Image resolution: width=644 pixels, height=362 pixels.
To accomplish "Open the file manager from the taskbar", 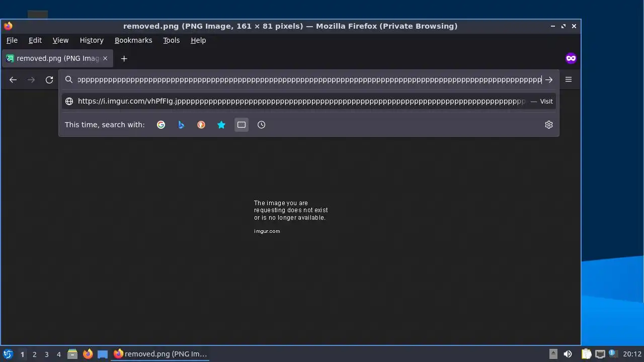I will tap(72, 354).
